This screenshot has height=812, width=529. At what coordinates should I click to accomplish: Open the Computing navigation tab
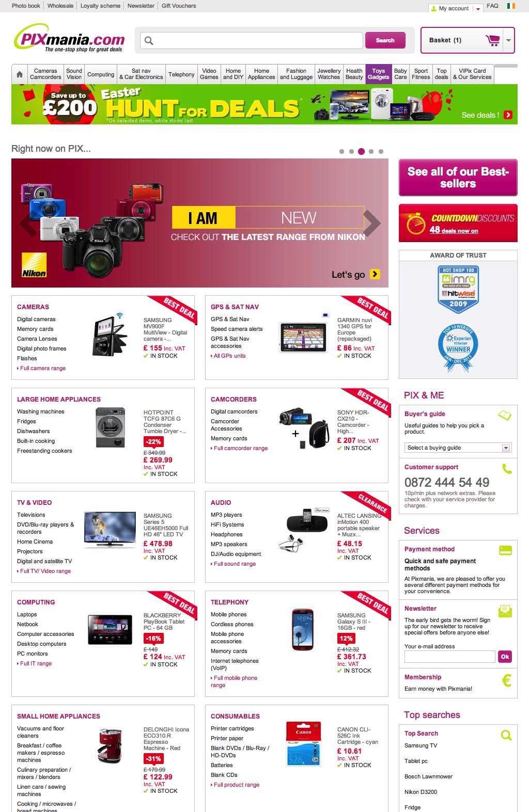pyautogui.click(x=101, y=74)
